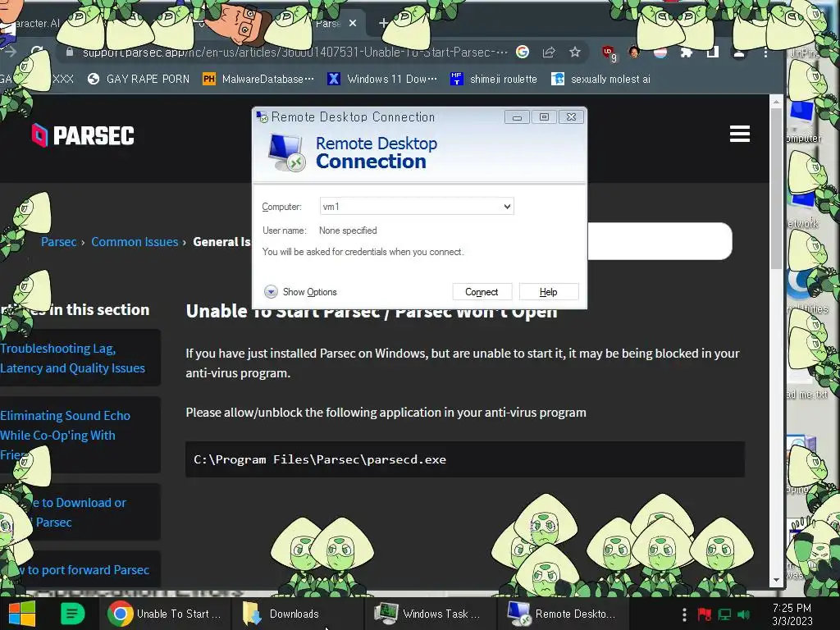This screenshot has height=630, width=840.
Task: Click the scroll-up arrow of page scrollbar
Action: (776, 101)
